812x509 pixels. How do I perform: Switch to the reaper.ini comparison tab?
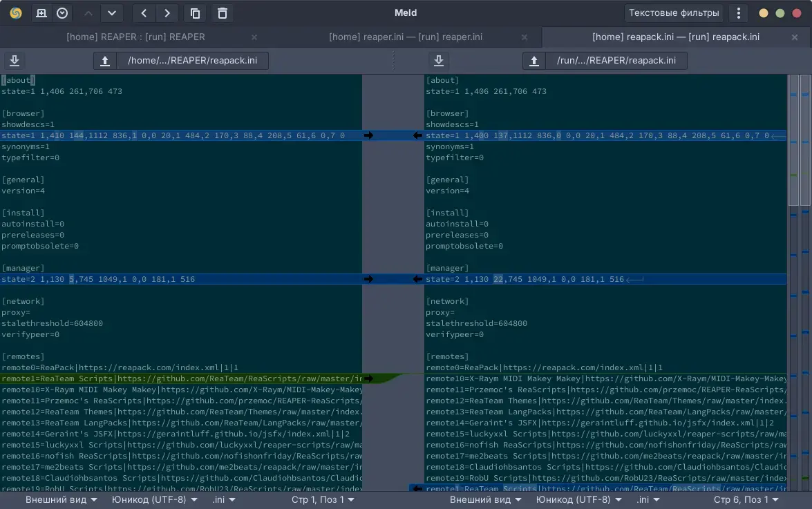coord(405,37)
